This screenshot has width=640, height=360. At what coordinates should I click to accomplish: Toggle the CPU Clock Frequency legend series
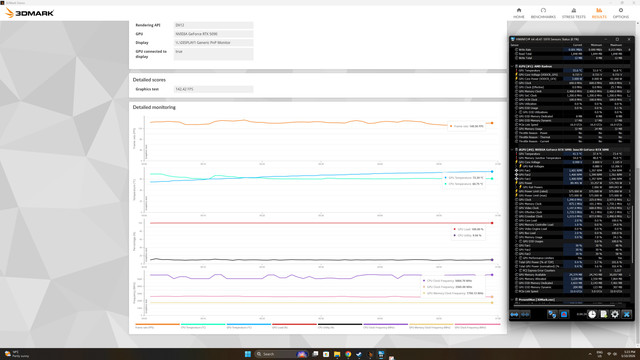pyautogui.click(x=386, y=326)
